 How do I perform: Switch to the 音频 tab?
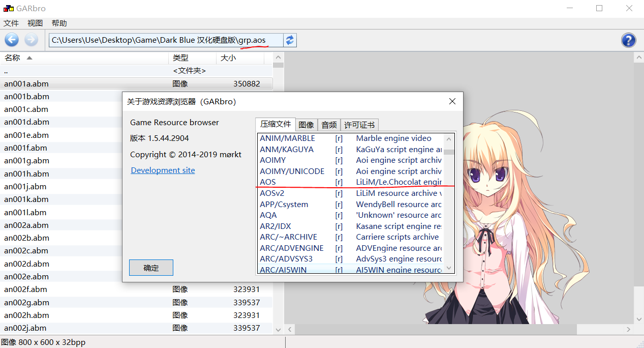329,125
